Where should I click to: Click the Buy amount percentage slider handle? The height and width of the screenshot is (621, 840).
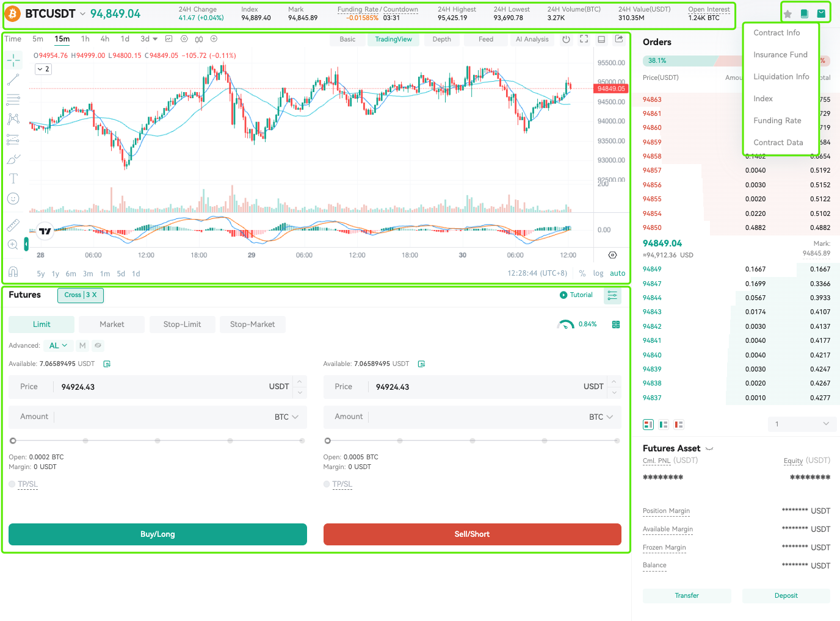click(13, 440)
